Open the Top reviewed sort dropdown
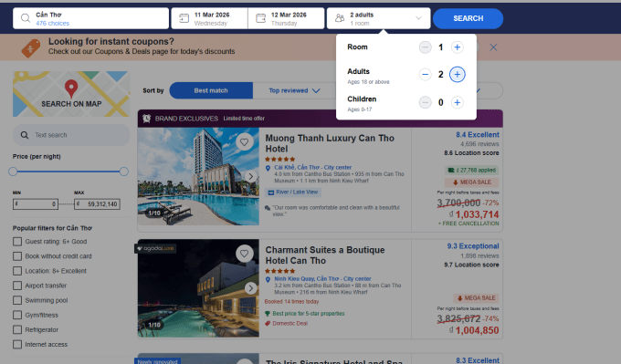The height and width of the screenshot is (364, 621). (x=294, y=90)
